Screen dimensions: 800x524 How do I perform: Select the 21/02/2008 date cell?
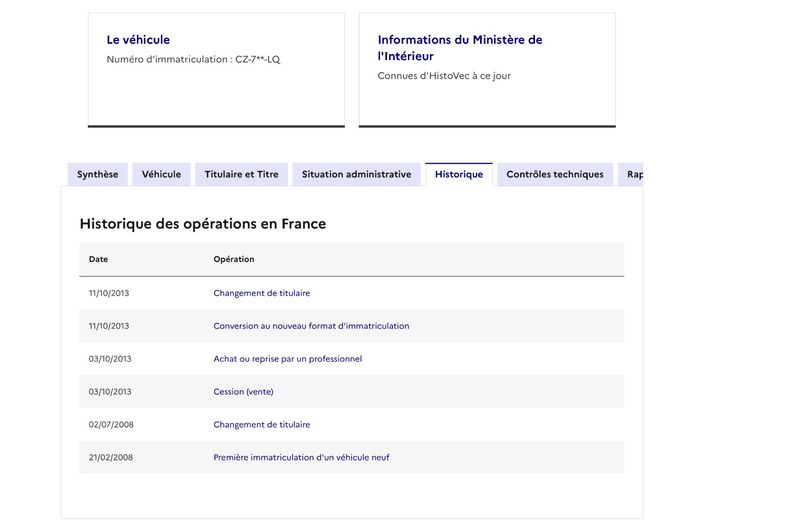tap(111, 457)
